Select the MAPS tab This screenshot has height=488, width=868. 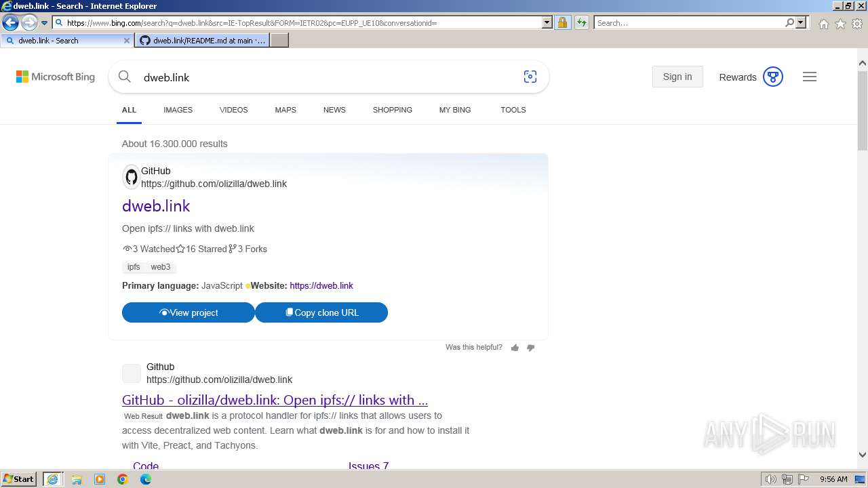[285, 110]
